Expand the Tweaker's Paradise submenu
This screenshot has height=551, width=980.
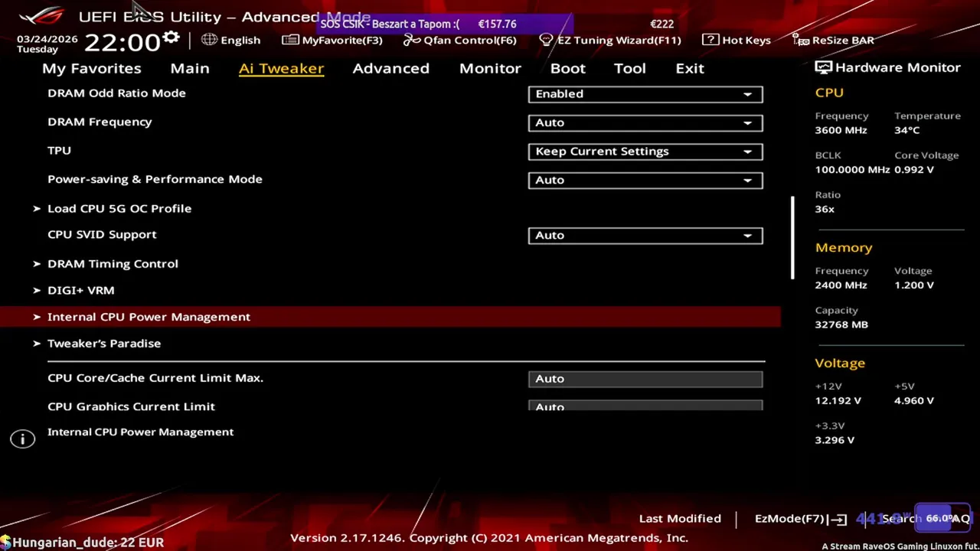coord(104,343)
